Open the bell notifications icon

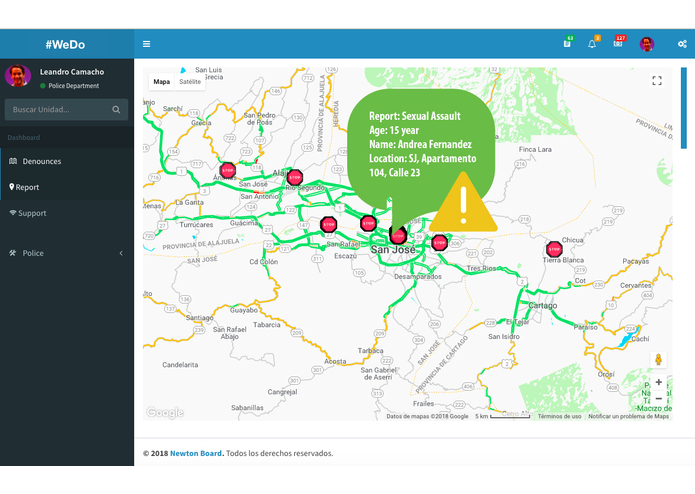click(x=592, y=43)
